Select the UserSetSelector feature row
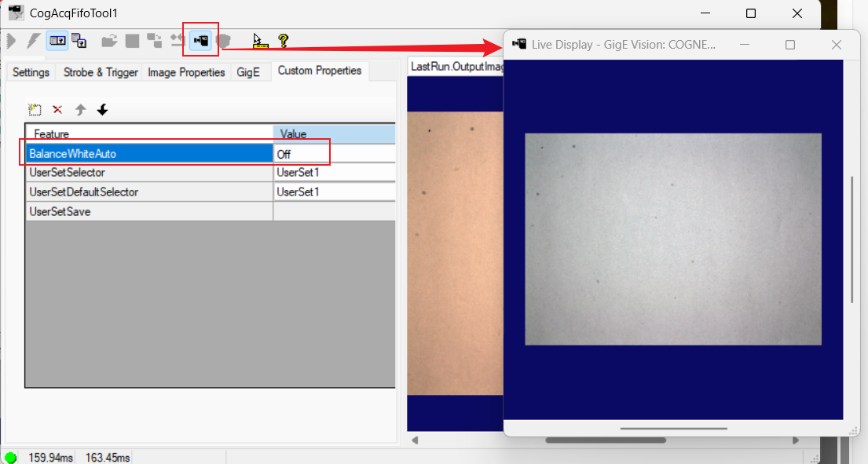The image size is (868, 464). [x=149, y=173]
